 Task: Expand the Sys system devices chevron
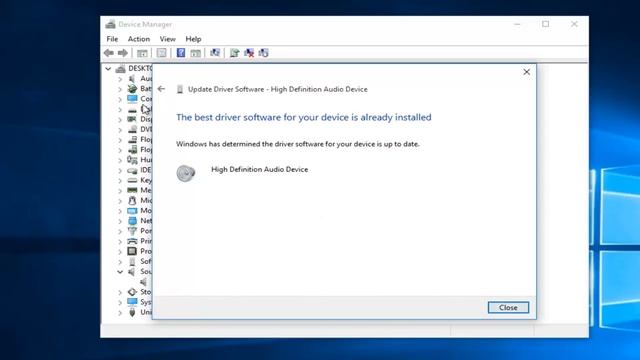(x=120, y=302)
